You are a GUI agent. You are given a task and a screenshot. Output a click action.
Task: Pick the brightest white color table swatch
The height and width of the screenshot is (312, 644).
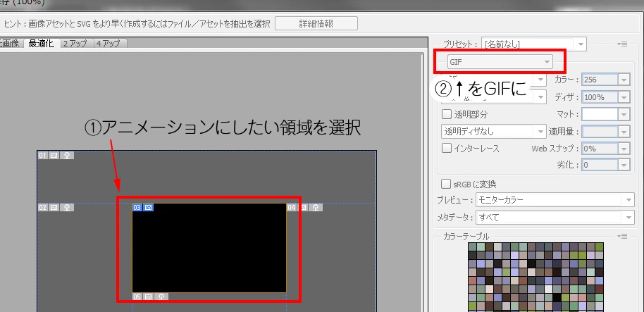click(548, 289)
